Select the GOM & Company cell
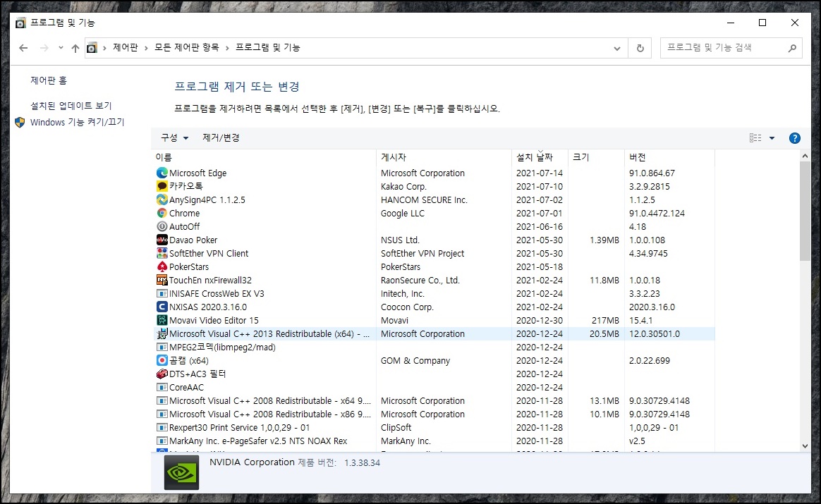 (415, 361)
